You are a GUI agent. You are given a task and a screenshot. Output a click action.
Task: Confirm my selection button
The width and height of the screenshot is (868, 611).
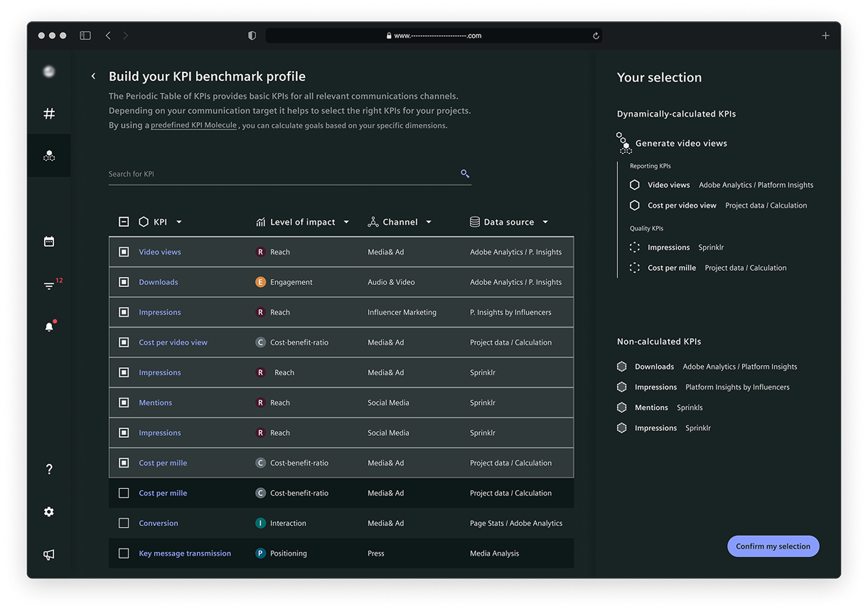pos(773,546)
